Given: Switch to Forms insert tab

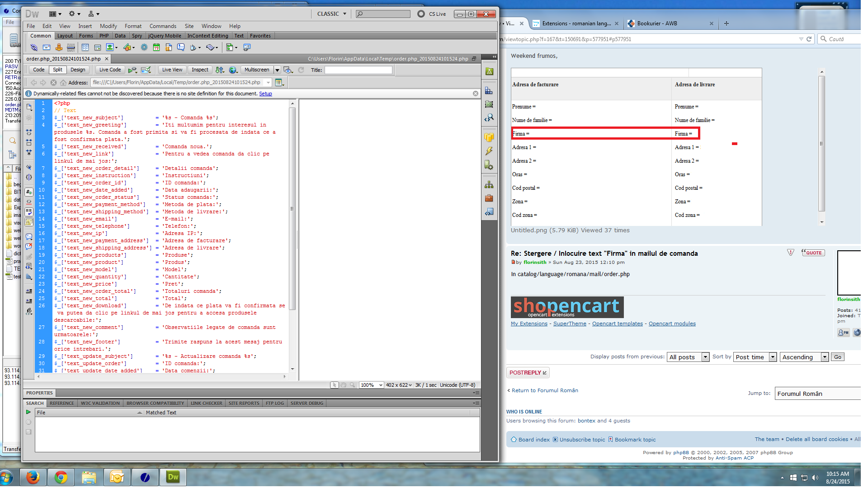Looking at the screenshot, I should [x=86, y=36].
